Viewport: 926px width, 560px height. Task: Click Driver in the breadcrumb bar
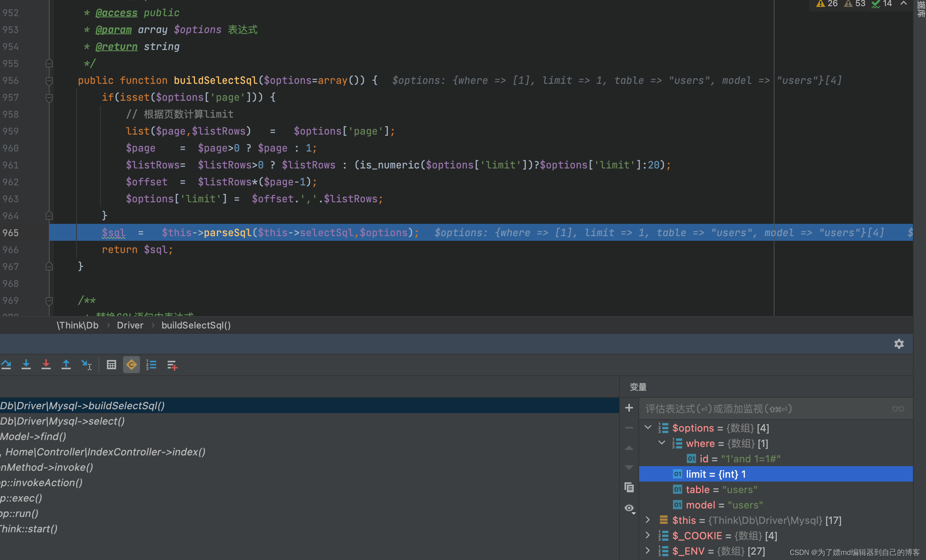click(x=130, y=325)
